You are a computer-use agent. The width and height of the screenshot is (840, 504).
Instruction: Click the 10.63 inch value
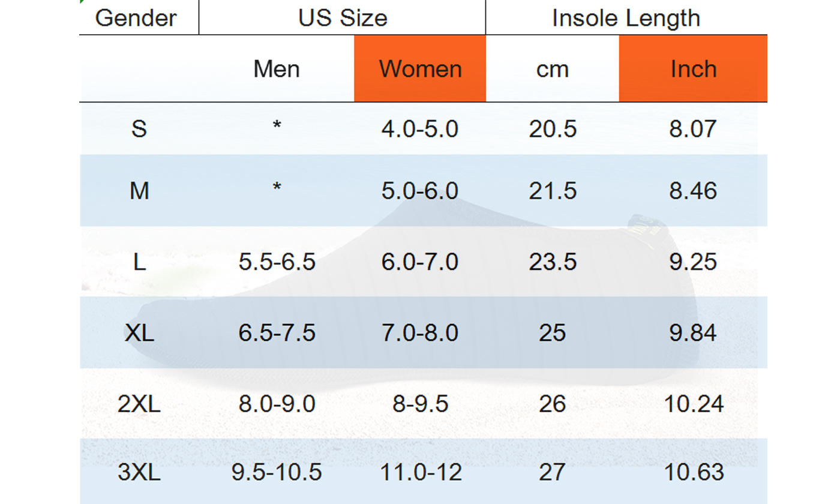[x=693, y=472]
